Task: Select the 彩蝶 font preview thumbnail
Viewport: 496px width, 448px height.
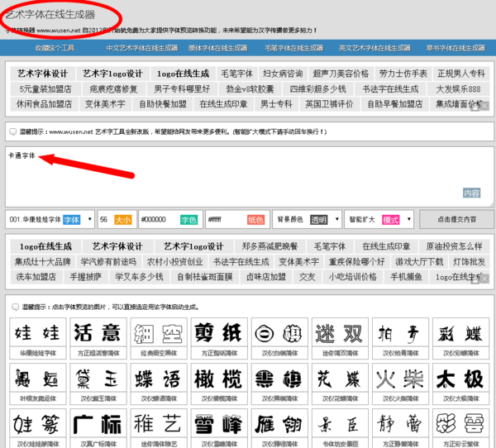Action: pyautogui.click(x=461, y=339)
